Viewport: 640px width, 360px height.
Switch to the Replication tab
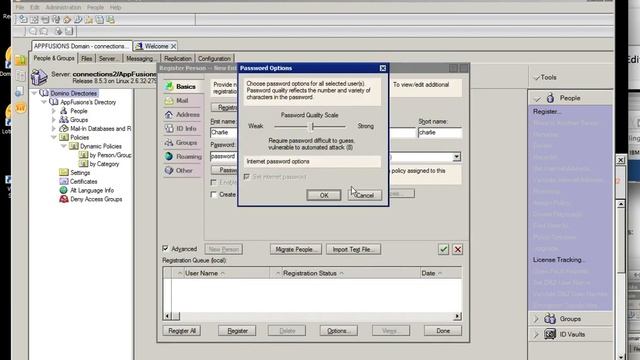tap(178, 59)
